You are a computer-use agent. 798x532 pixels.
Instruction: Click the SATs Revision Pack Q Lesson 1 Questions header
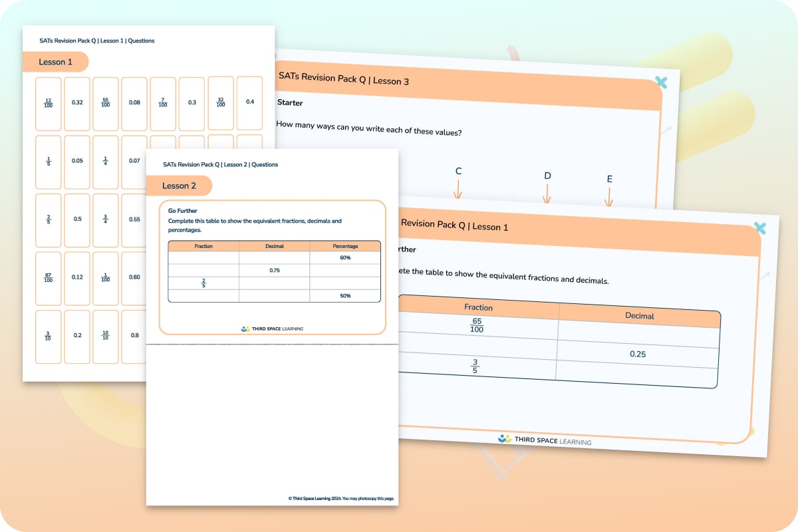96,41
